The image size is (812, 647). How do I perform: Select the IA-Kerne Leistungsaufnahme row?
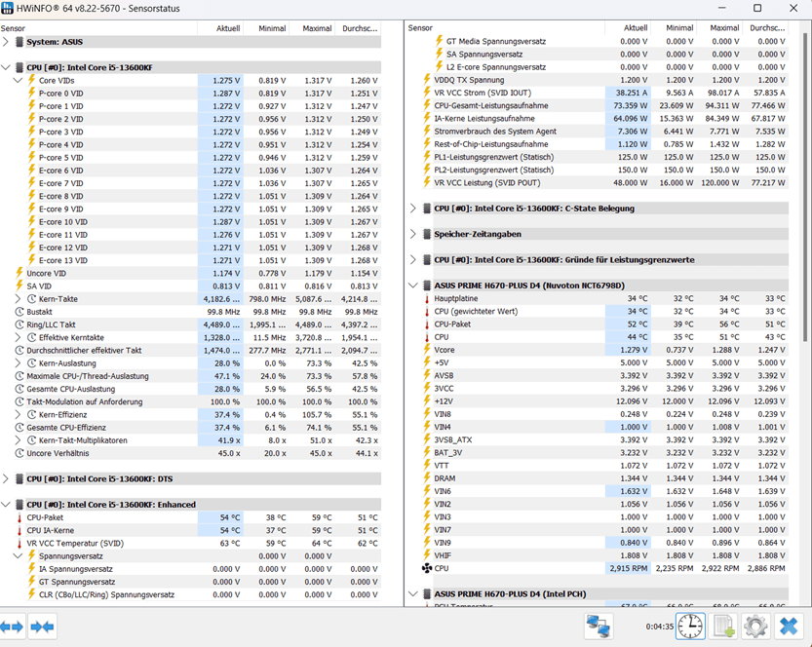point(598,119)
